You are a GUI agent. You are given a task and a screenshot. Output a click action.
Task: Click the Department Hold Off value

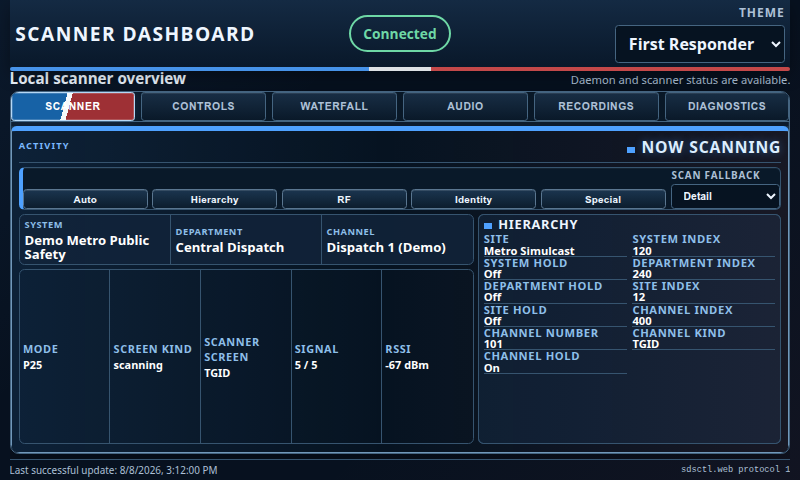coord(493,297)
